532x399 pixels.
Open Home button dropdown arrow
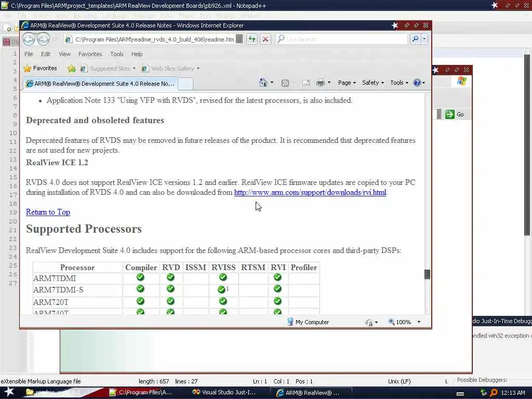[272, 83]
